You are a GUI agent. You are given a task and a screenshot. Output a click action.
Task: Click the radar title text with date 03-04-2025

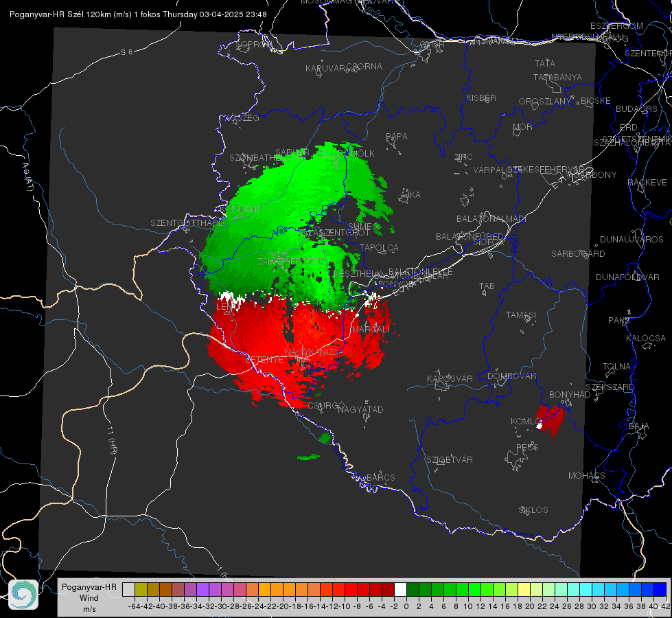[x=138, y=14]
